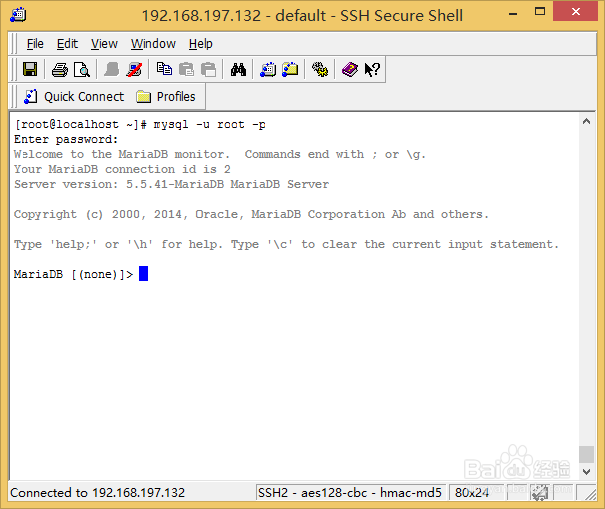The width and height of the screenshot is (605, 509).
Task: Click the 'SSH2 - aes128-cbc - hmac-md5' status
Action: tap(350, 493)
